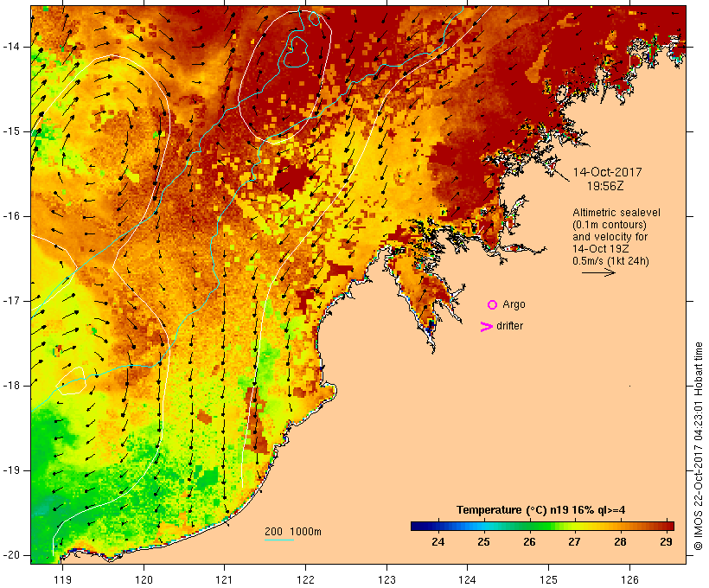Click the magenta drifter arrowhead legend symbol
Viewport: 709px width, 588px height.
point(487,327)
